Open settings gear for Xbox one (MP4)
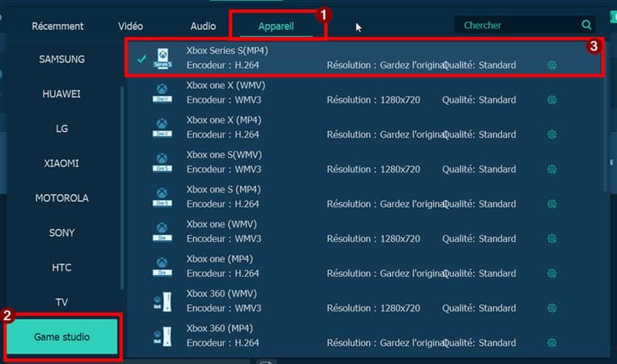 pyautogui.click(x=551, y=273)
